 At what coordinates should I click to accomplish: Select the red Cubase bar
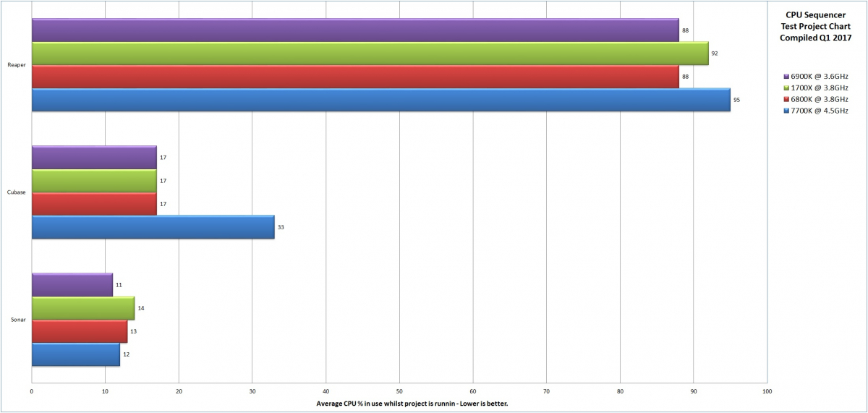pyautogui.click(x=94, y=204)
